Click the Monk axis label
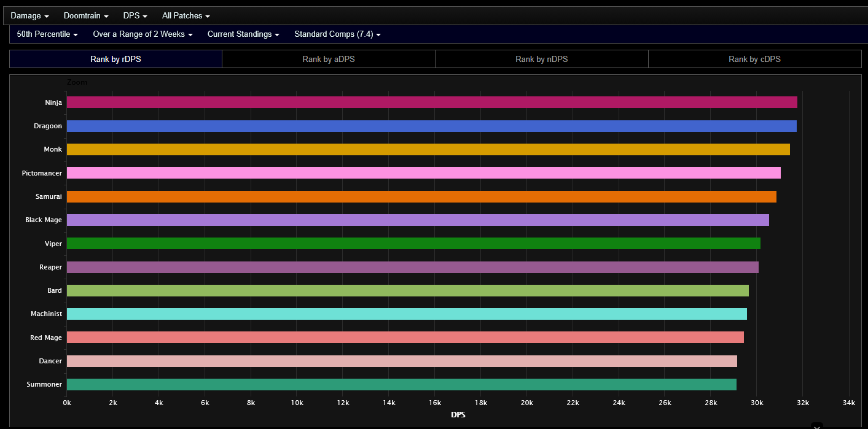The width and height of the screenshot is (868, 429). click(53, 149)
